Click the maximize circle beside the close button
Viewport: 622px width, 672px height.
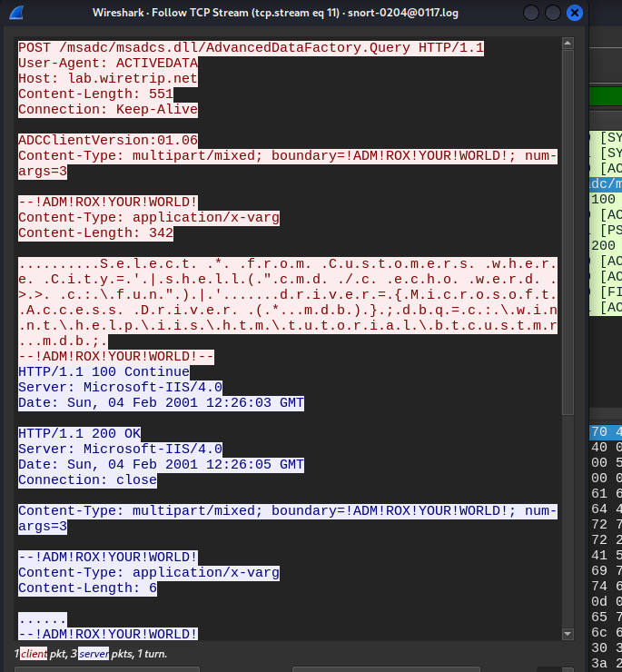point(553,13)
